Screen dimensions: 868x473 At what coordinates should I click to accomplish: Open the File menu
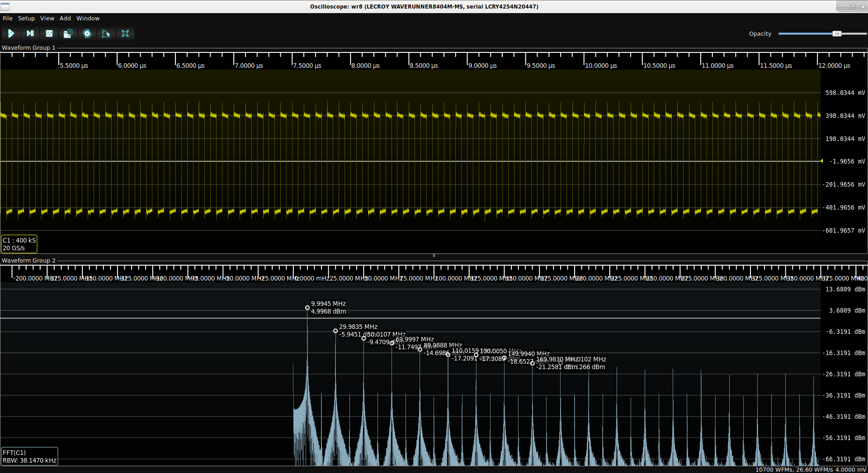[8, 19]
